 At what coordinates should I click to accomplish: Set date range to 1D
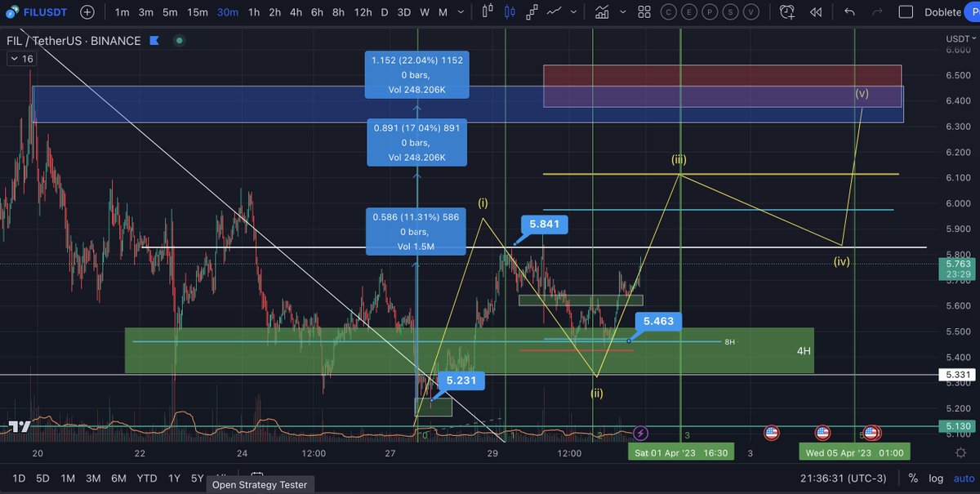coord(19,478)
